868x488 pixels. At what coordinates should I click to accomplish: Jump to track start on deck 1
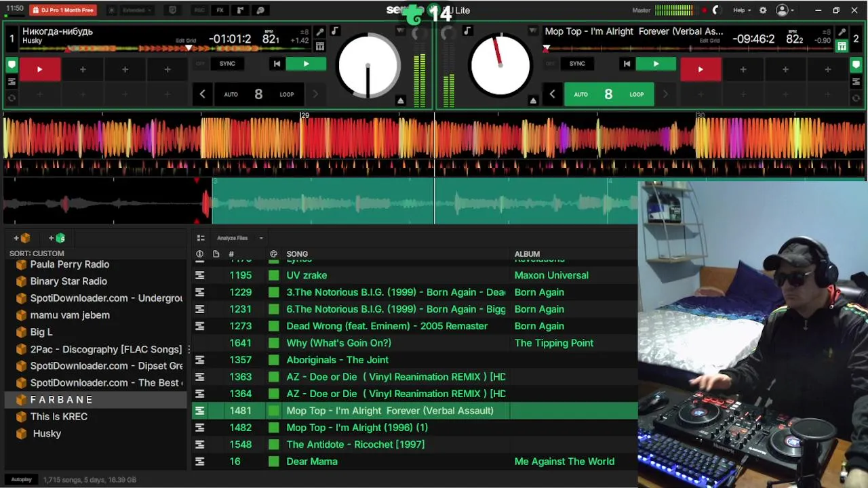277,64
